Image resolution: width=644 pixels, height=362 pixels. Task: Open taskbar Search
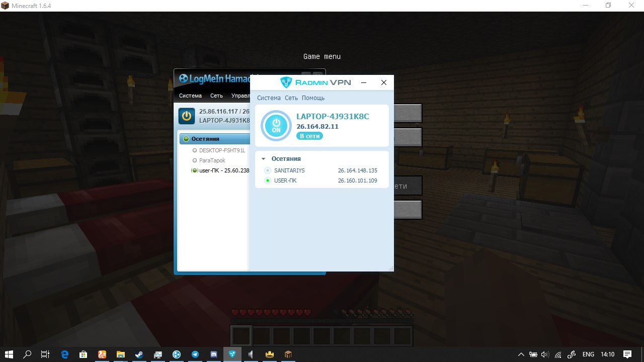28,354
